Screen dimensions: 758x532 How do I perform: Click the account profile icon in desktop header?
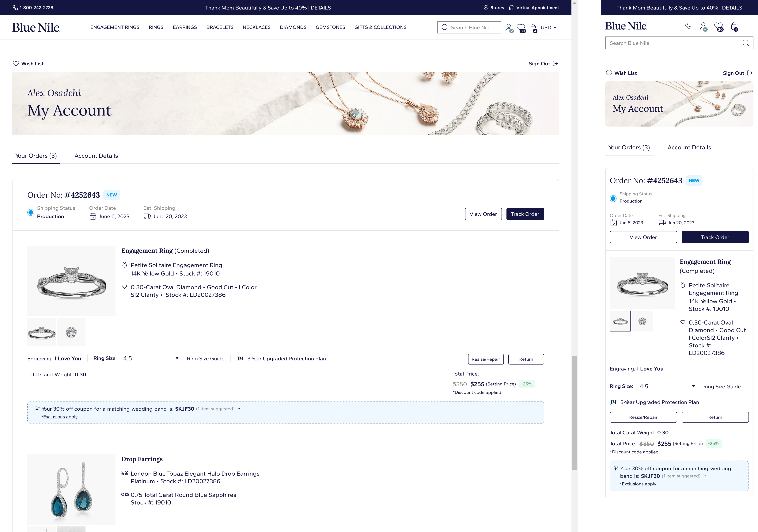(x=509, y=28)
